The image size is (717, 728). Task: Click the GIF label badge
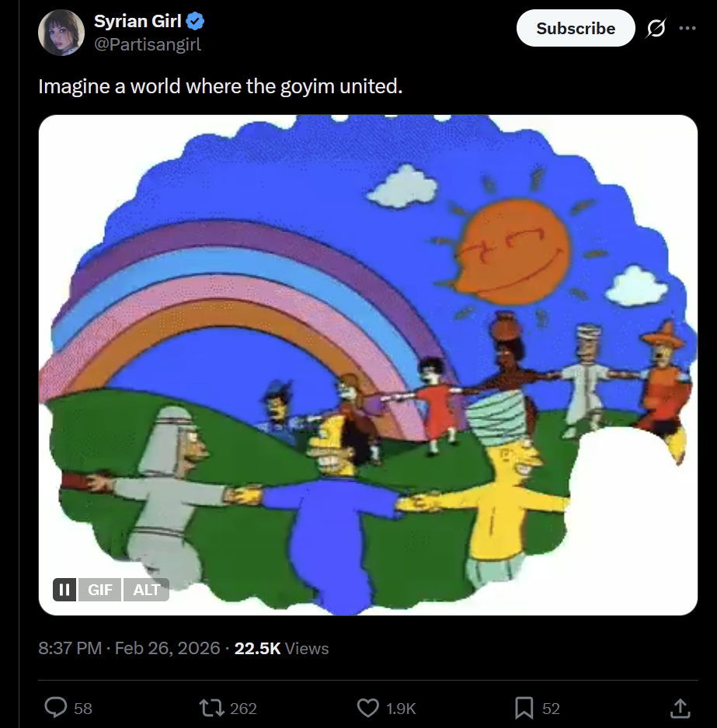(100, 590)
